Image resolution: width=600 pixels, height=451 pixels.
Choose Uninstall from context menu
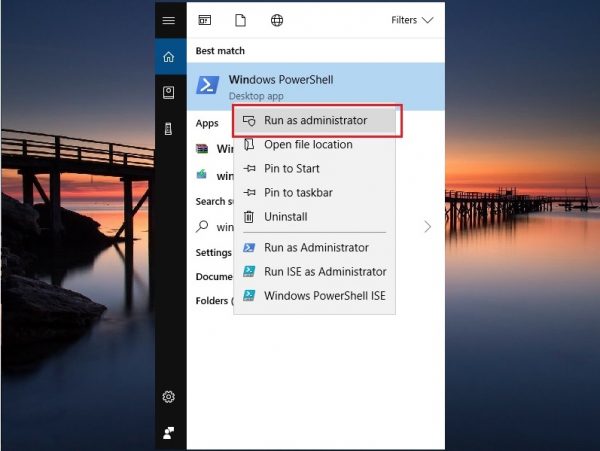pyautogui.click(x=315, y=217)
